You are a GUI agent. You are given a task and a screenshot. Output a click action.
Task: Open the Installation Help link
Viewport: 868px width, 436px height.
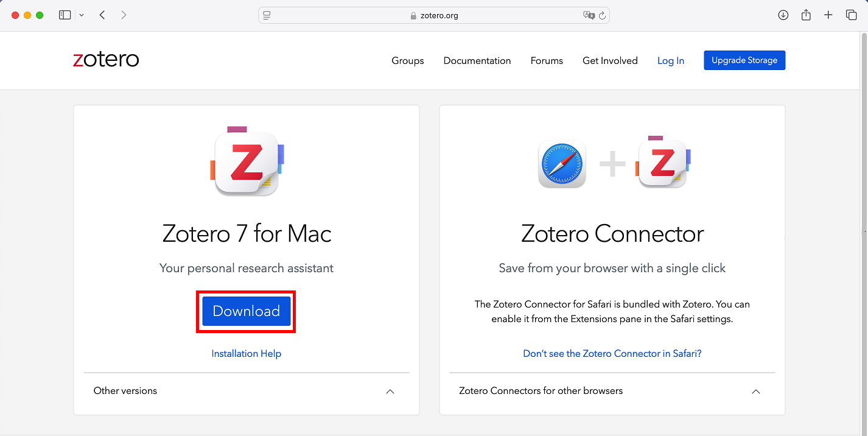coord(246,354)
